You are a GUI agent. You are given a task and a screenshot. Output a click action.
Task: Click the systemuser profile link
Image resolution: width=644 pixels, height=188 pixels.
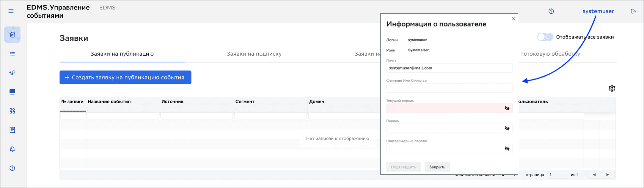[x=598, y=11]
